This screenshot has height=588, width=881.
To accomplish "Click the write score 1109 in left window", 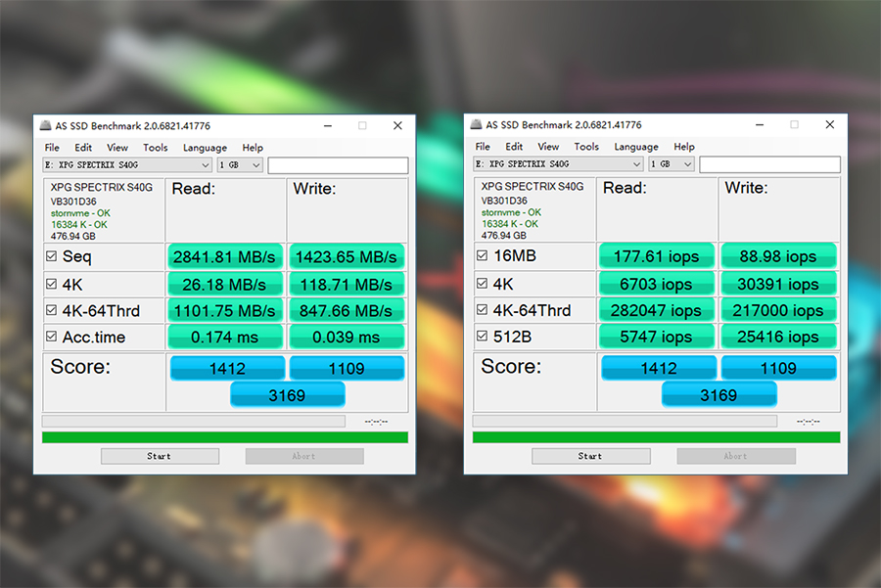I will pyautogui.click(x=347, y=369).
